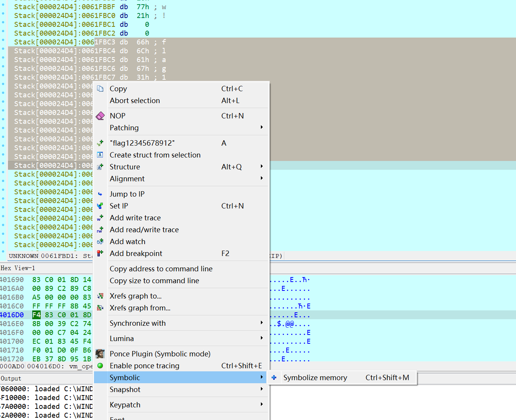516x420 pixels.
Task: Expand the Symbolic submenu arrow
Action: 262,377
